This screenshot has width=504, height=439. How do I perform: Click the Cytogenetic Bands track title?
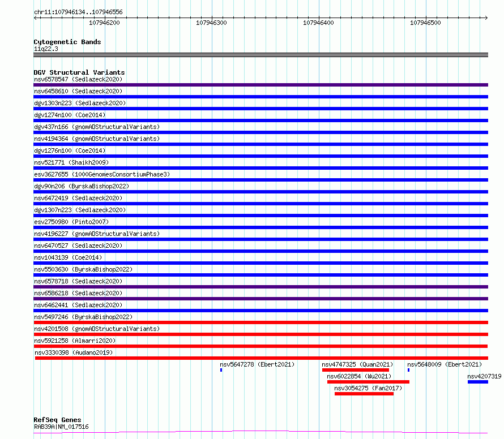pos(67,42)
